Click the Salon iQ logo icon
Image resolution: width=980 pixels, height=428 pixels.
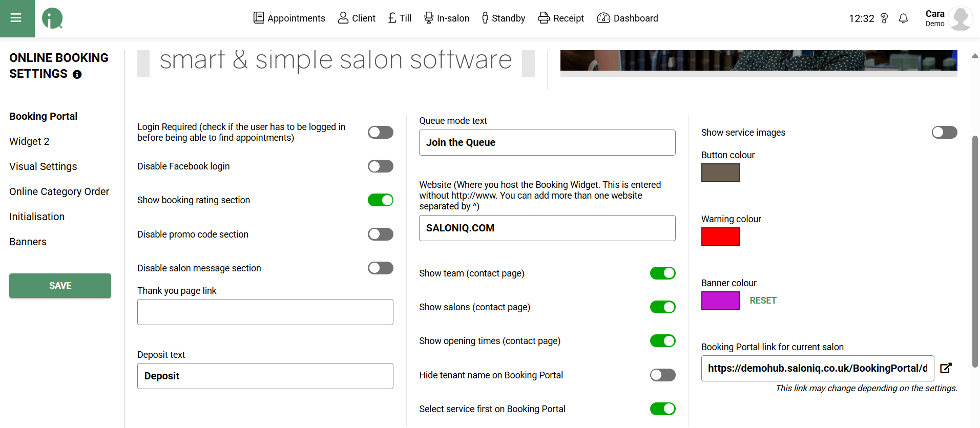(x=52, y=18)
